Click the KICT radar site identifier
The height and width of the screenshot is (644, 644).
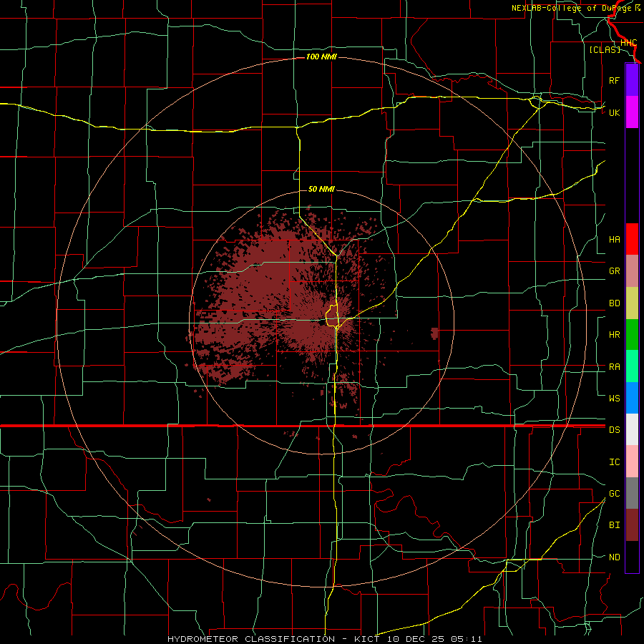[368, 639]
